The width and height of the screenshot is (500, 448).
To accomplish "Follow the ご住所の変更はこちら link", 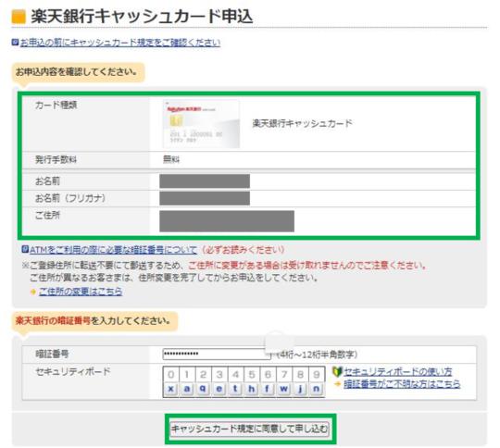I will (81, 292).
